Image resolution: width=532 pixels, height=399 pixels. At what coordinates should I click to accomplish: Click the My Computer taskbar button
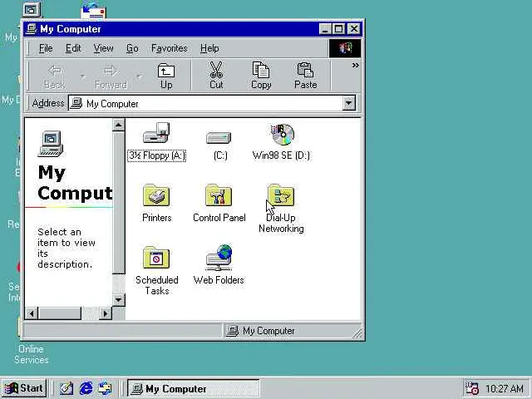pos(194,388)
